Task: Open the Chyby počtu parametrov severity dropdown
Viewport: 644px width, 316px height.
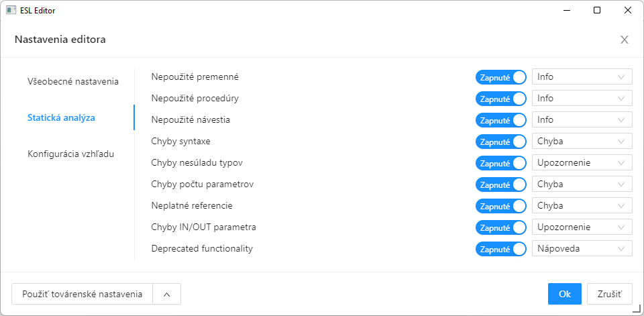Action: pyautogui.click(x=582, y=185)
